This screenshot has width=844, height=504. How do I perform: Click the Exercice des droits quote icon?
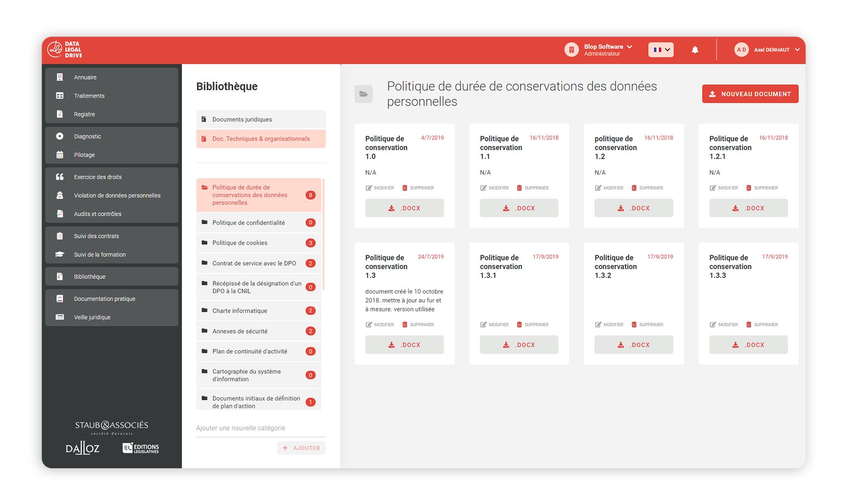60,177
